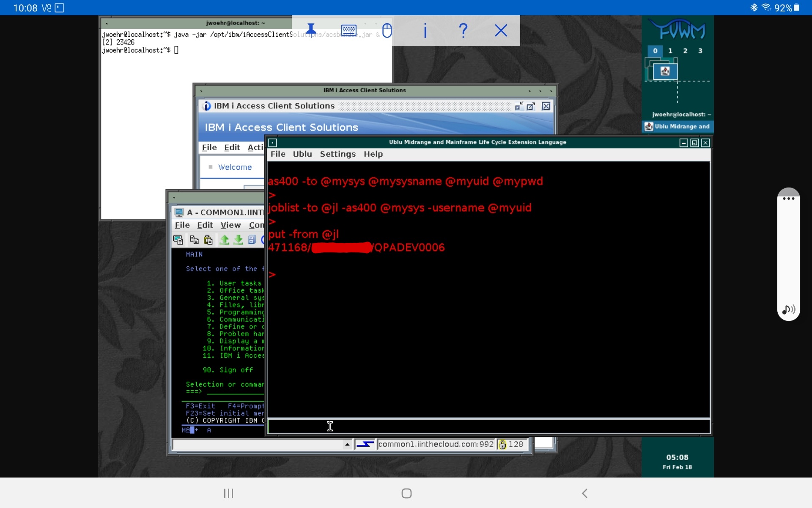Open View menu in 5250 emulator window
This screenshot has width=812, height=508.
tap(230, 225)
